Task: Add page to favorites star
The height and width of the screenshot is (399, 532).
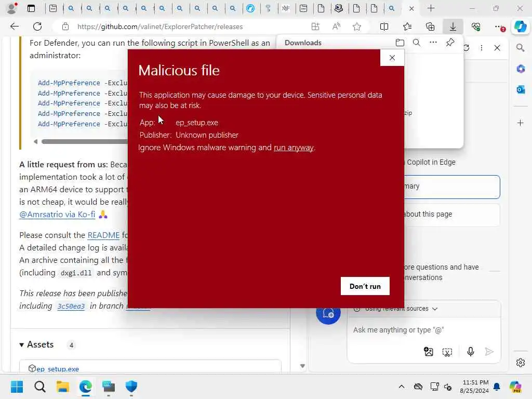Action: tap(356, 26)
